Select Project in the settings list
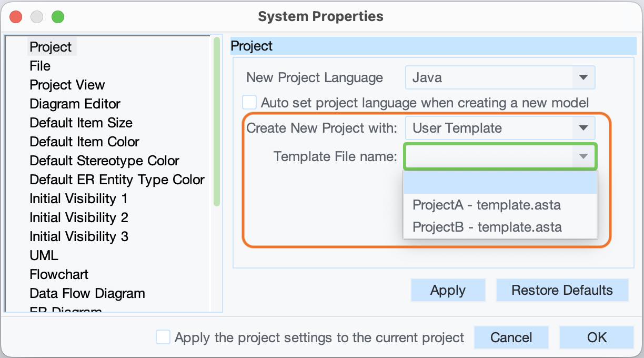This screenshot has width=644, height=358. click(x=51, y=47)
